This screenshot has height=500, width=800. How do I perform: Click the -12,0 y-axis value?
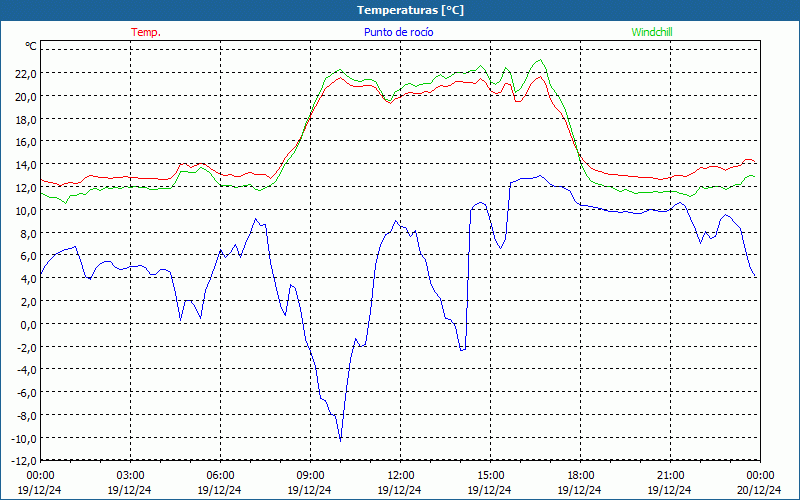pos(24,461)
